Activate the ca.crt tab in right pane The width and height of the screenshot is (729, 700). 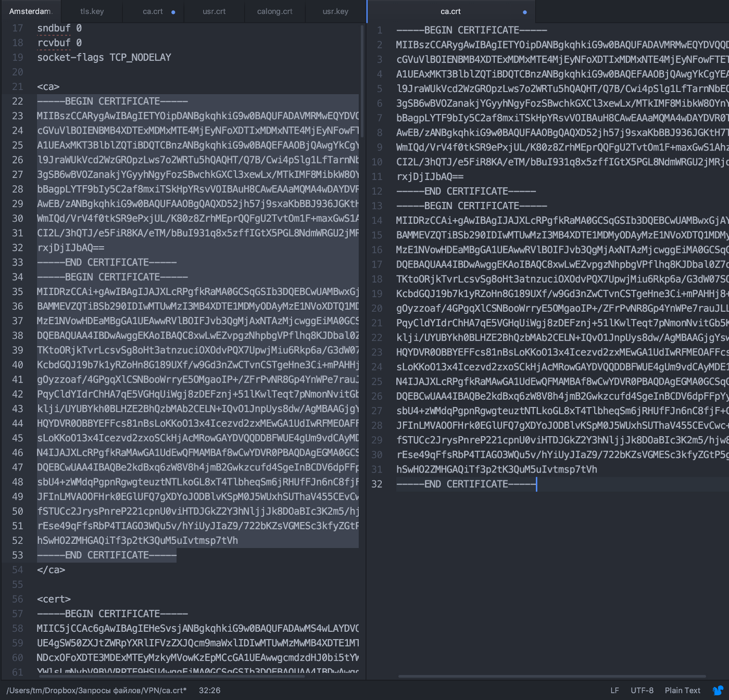tap(450, 11)
